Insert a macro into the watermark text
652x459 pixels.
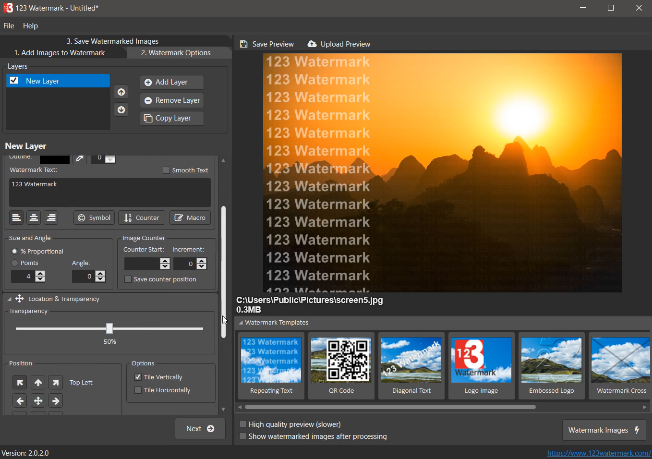click(x=190, y=217)
